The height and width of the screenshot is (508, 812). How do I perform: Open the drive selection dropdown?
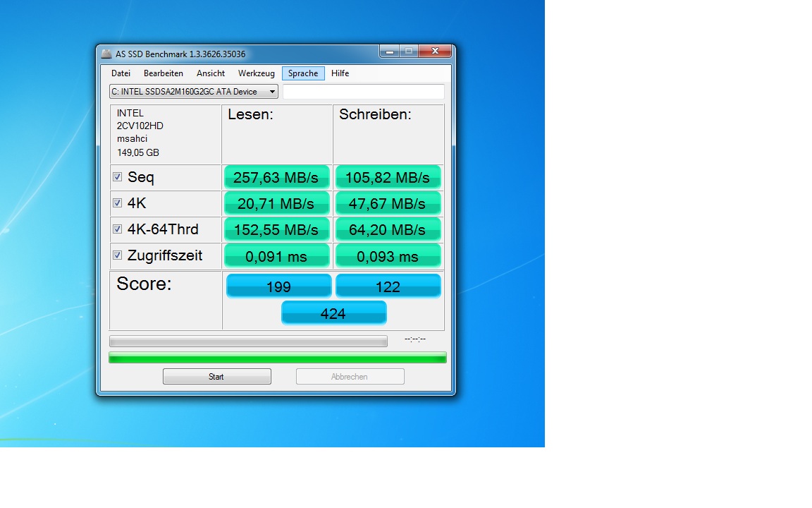coord(194,92)
